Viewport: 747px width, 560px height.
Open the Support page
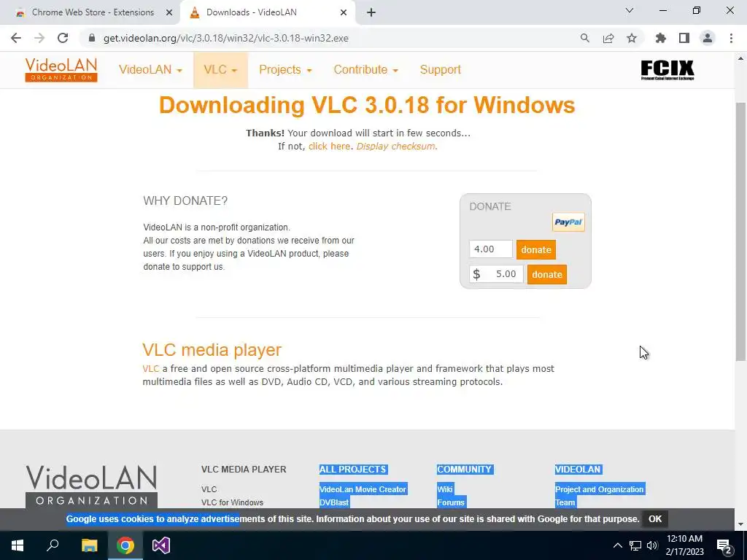(x=440, y=69)
